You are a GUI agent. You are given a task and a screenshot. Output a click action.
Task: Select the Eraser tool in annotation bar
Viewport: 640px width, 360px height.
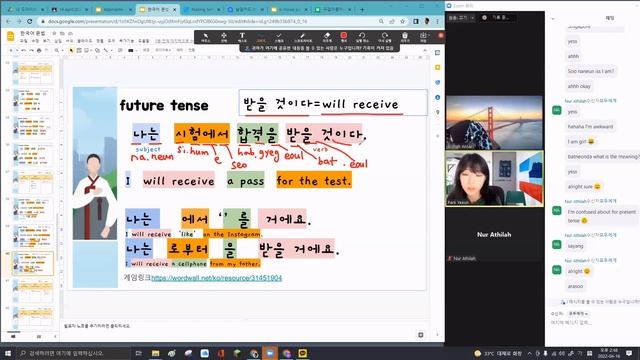327,37
